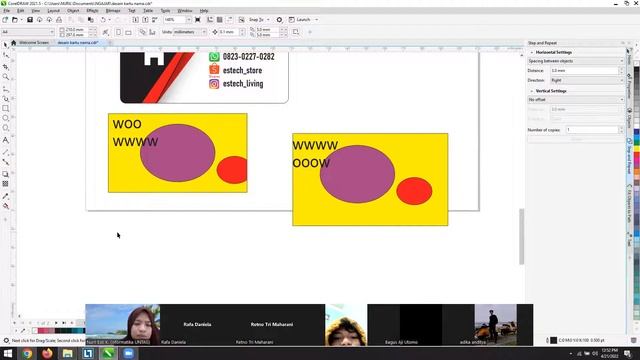Open File Explorer from the taskbar

67,353
